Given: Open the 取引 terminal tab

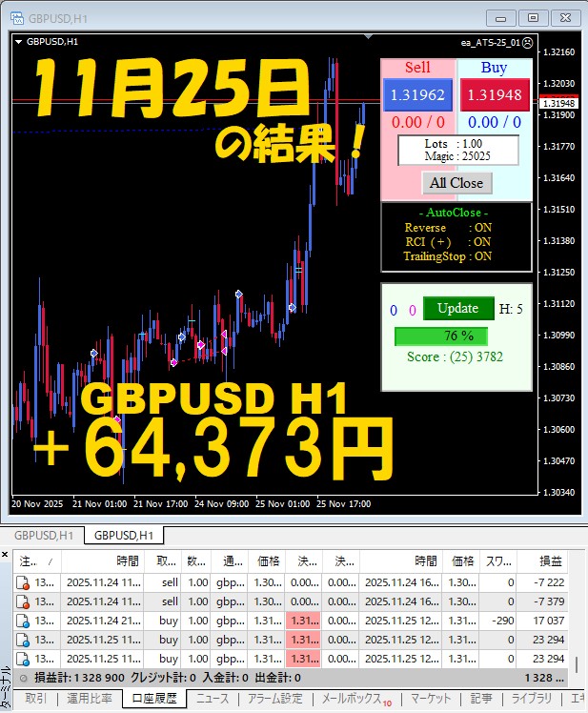Looking at the screenshot, I should point(35,698).
